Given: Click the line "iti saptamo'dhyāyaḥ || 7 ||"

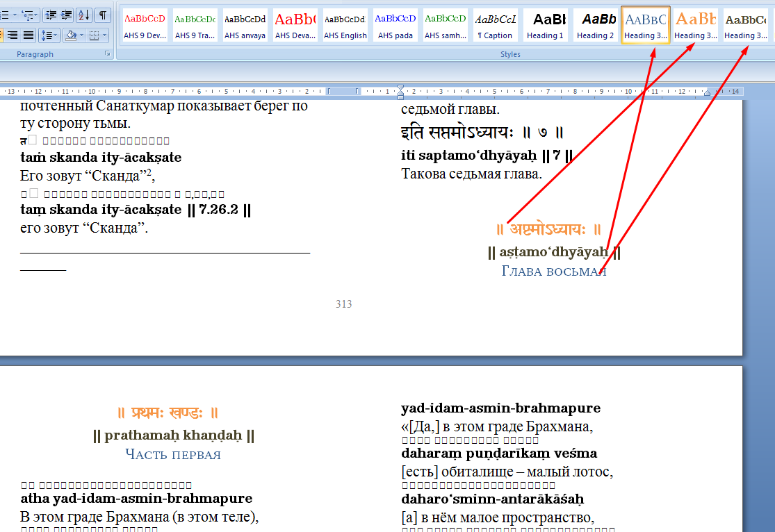Looking at the screenshot, I should point(487,156).
